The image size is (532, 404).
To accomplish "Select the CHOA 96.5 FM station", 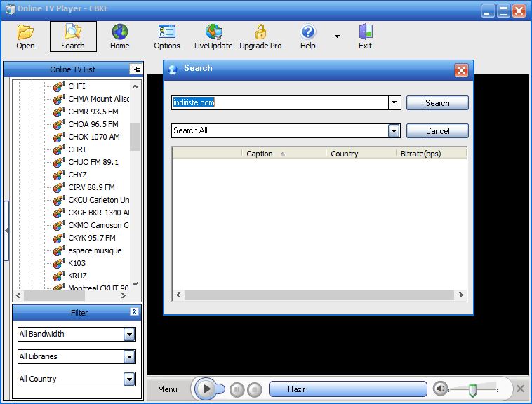I will (x=93, y=124).
